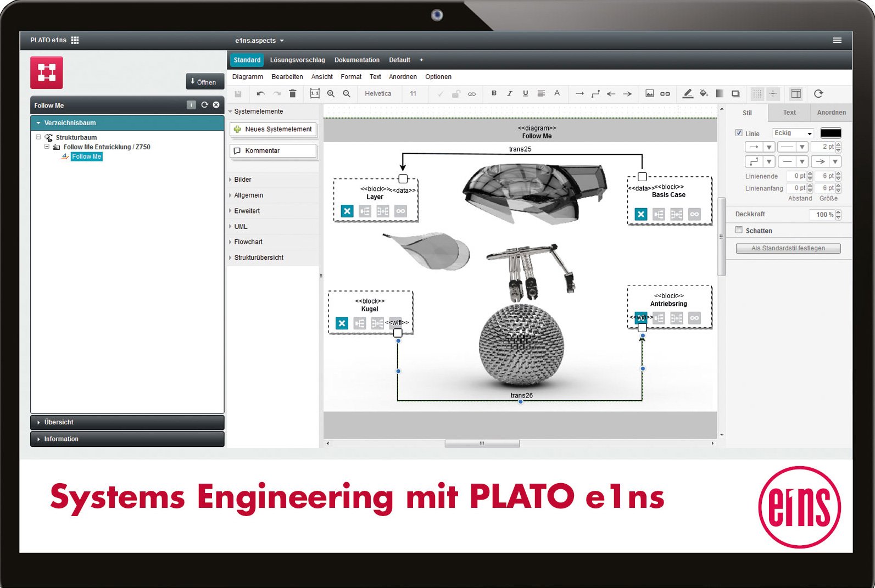This screenshot has width=875, height=588.
Task: Insert an image via toolbar icon
Action: click(649, 94)
